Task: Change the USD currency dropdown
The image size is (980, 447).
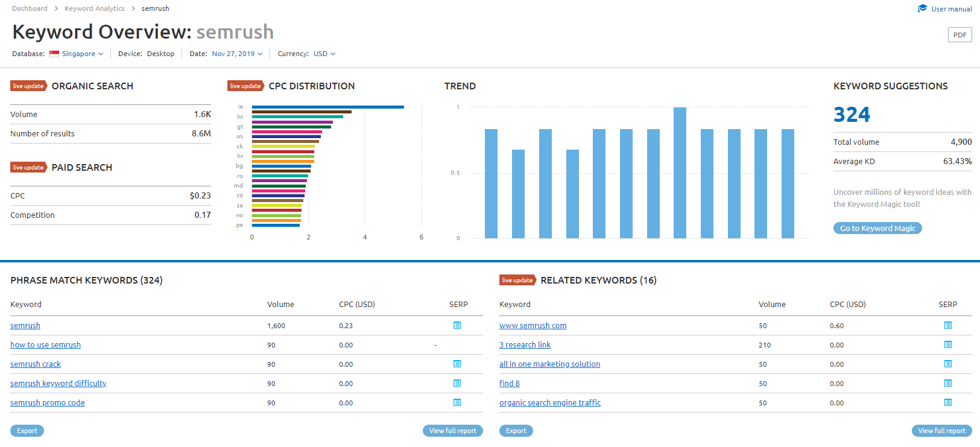Action: coord(324,54)
